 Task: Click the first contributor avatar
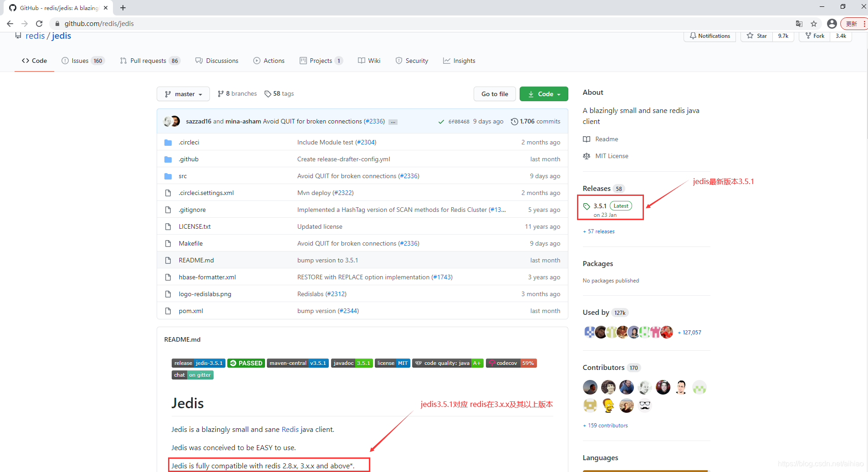point(590,388)
